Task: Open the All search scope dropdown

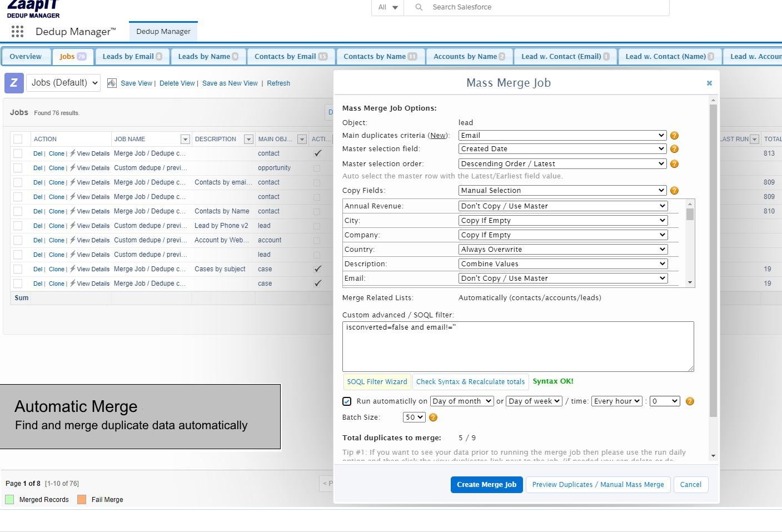Action: pos(388,7)
